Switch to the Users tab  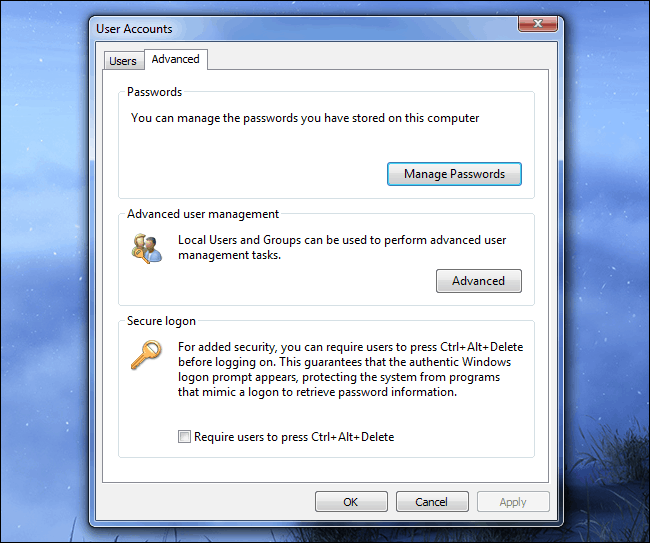click(123, 61)
